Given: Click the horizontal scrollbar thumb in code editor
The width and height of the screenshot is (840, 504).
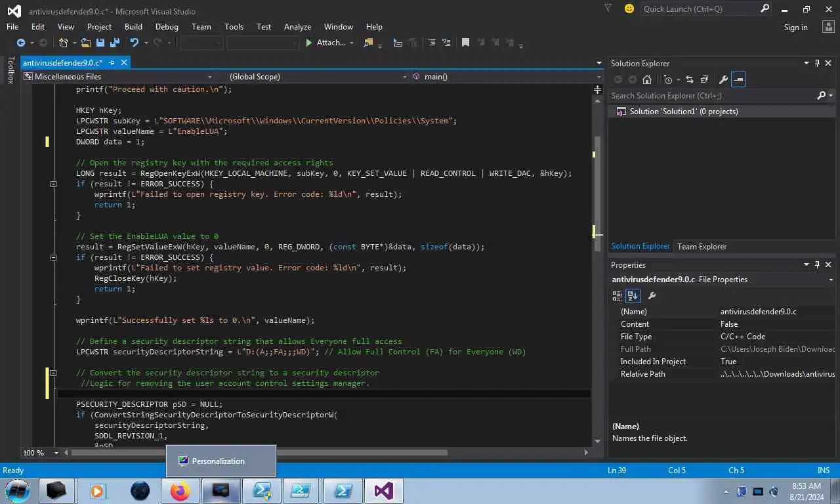Looking at the screenshot, I should 259,452.
